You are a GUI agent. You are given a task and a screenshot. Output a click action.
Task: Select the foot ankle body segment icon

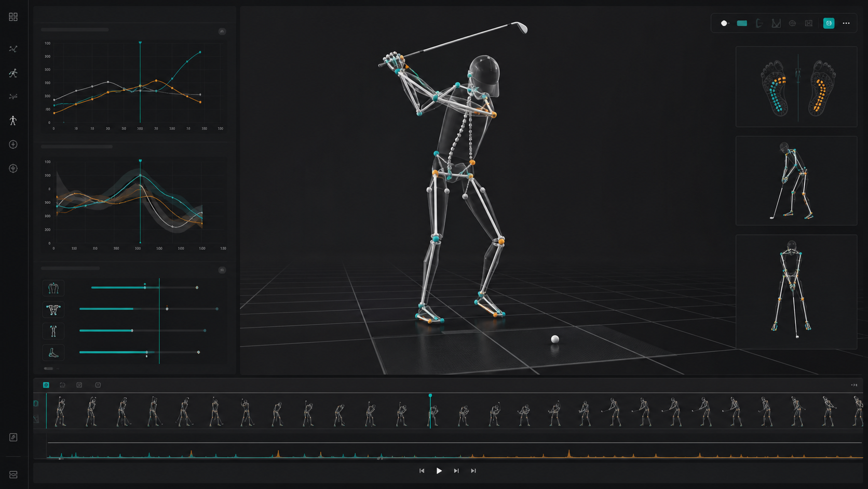[x=53, y=353]
